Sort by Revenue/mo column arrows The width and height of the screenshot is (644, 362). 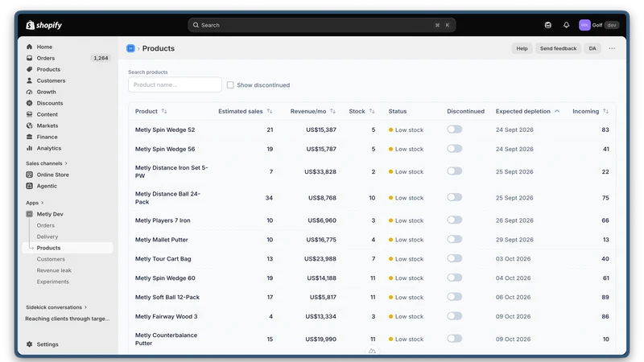coord(332,111)
